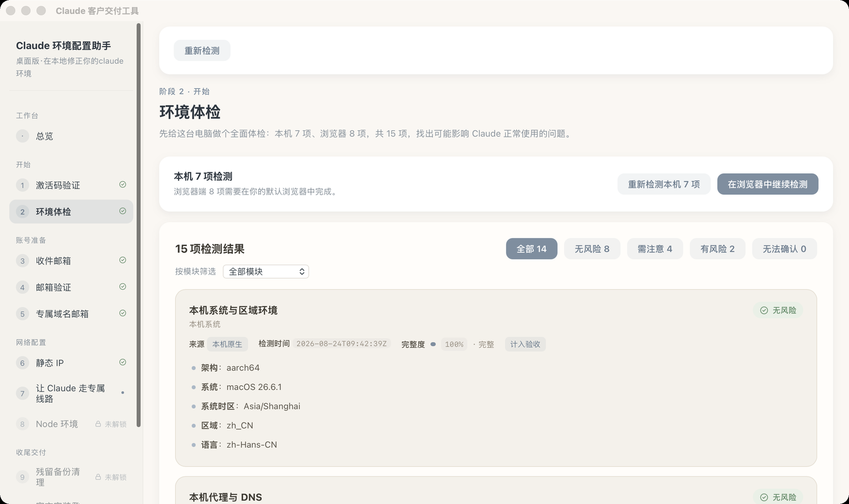Click 无风险 badge on 本机代理与 DNS card
Viewport: 849px width, 504px height.
(778, 497)
